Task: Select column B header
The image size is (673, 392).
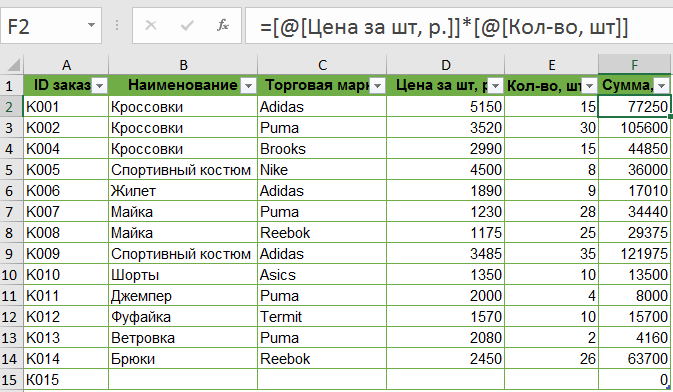Action: [x=183, y=65]
